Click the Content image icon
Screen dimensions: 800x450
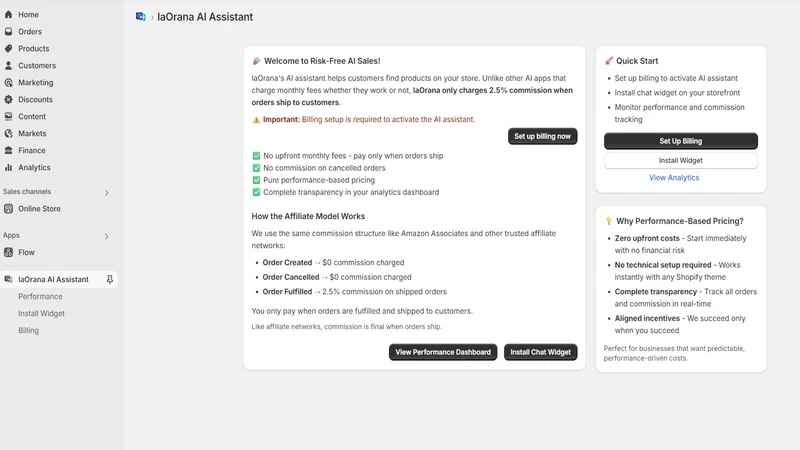pyautogui.click(x=8, y=116)
